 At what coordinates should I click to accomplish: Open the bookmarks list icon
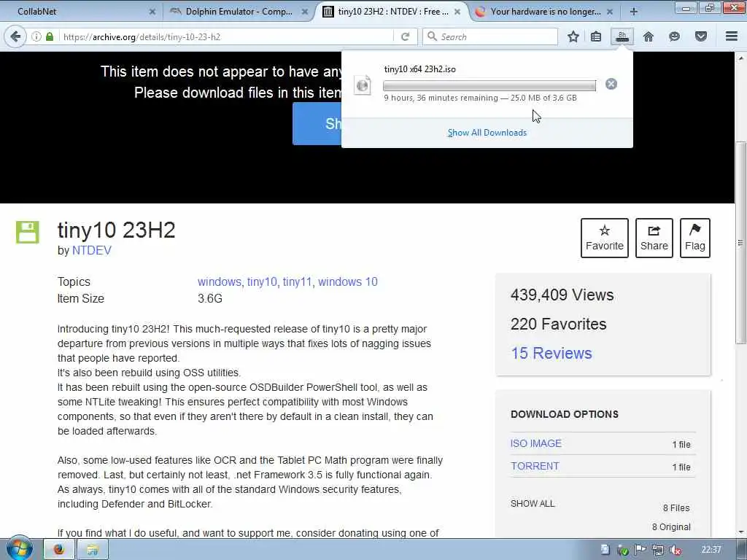click(x=596, y=36)
